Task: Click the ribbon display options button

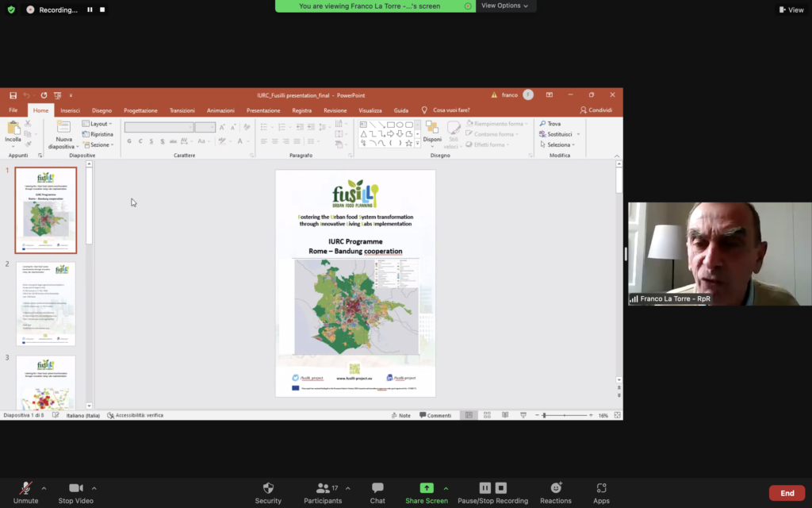Action: tap(550, 95)
